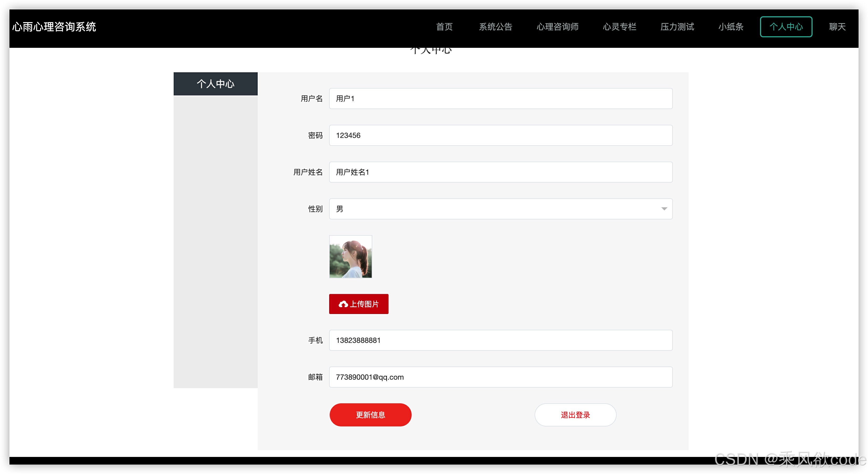Click the cloud upload icon
The height and width of the screenshot is (474, 868).
pyautogui.click(x=343, y=304)
